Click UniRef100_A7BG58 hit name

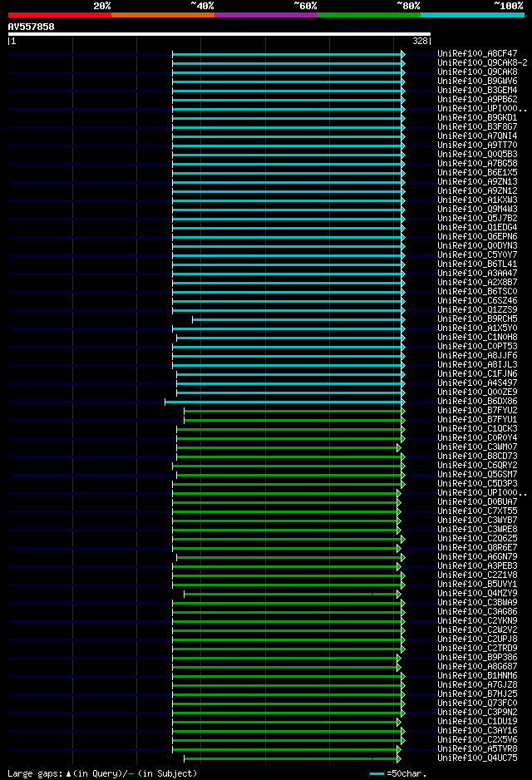[x=477, y=163]
